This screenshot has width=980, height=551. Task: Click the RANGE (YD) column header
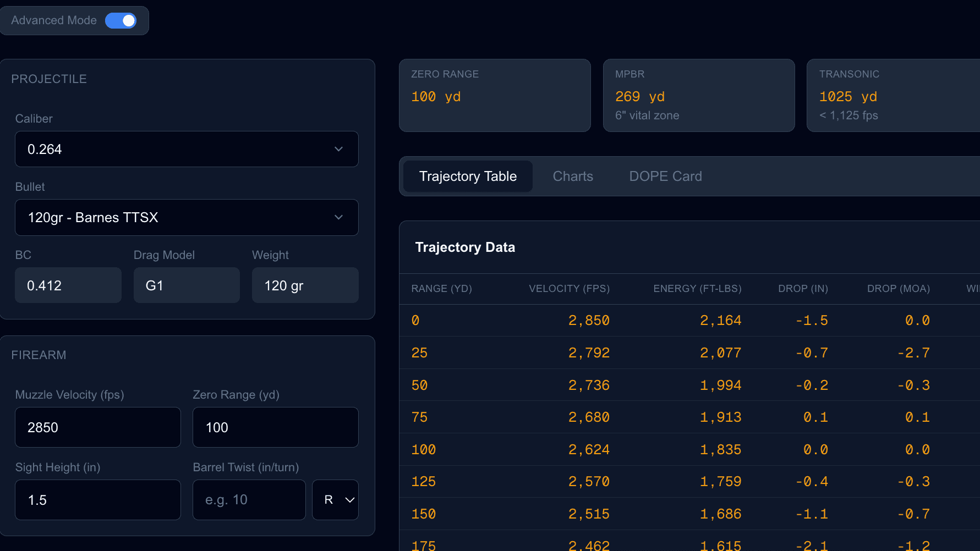pos(441,288)
